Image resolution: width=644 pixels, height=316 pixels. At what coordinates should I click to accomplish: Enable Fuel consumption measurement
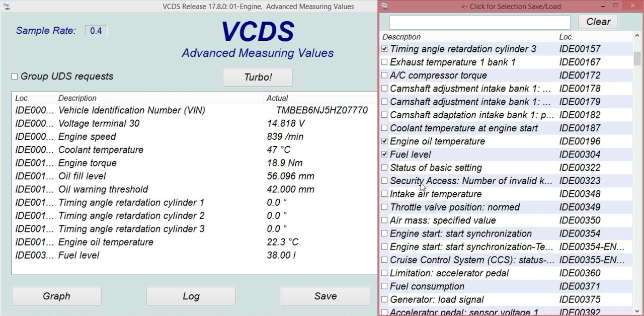point(384,286)
